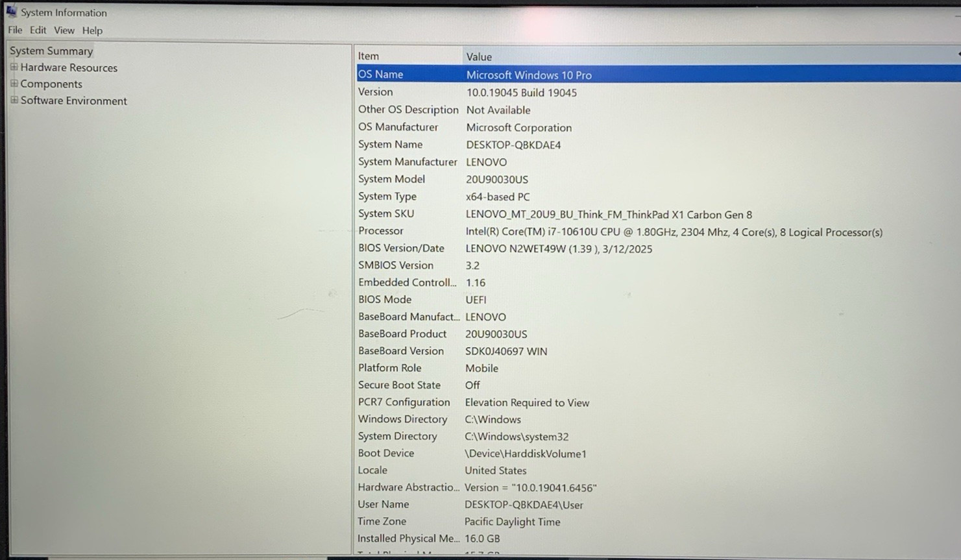Select the Hardware Resources label

[69, 67]
